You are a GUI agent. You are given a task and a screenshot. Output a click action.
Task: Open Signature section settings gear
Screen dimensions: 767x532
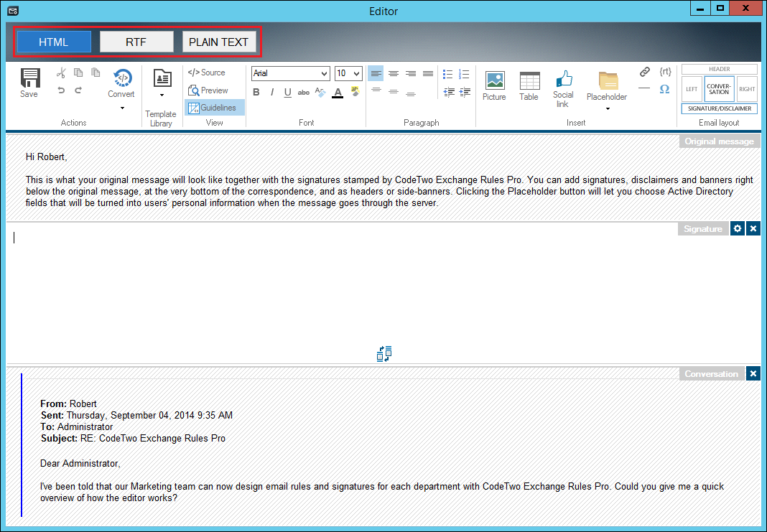[737, 228]
